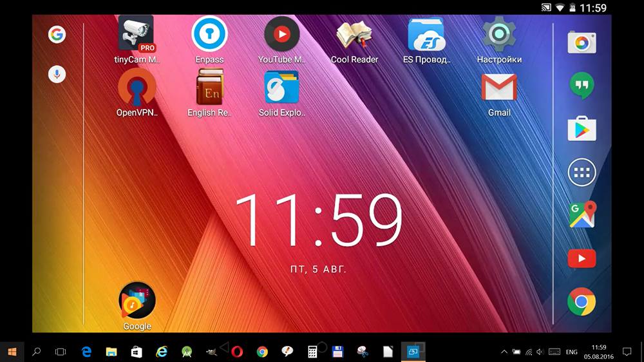Image resolution: width=644 pixels, height=362 pixels.
Task: Open Task View on the taskbar
Action: click(x=61, y=352)
